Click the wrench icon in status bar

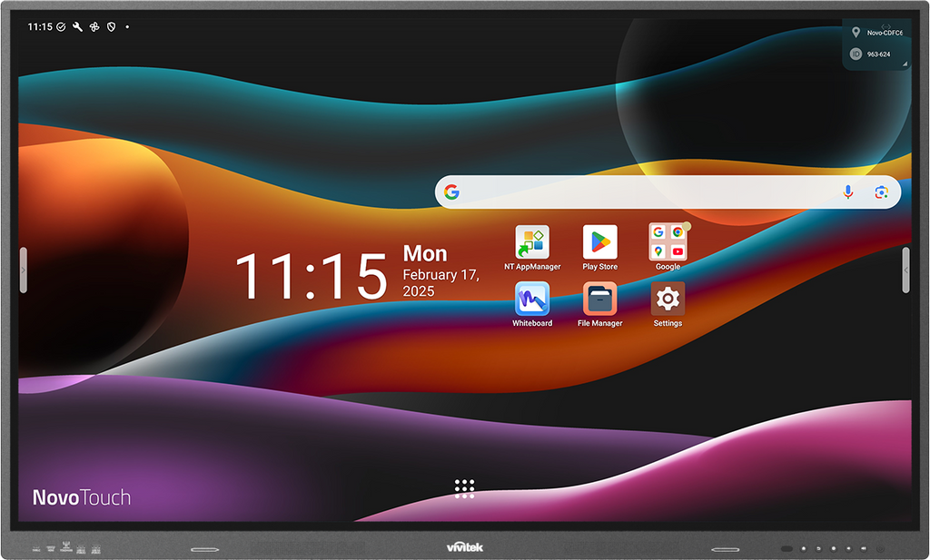(78, 27)
